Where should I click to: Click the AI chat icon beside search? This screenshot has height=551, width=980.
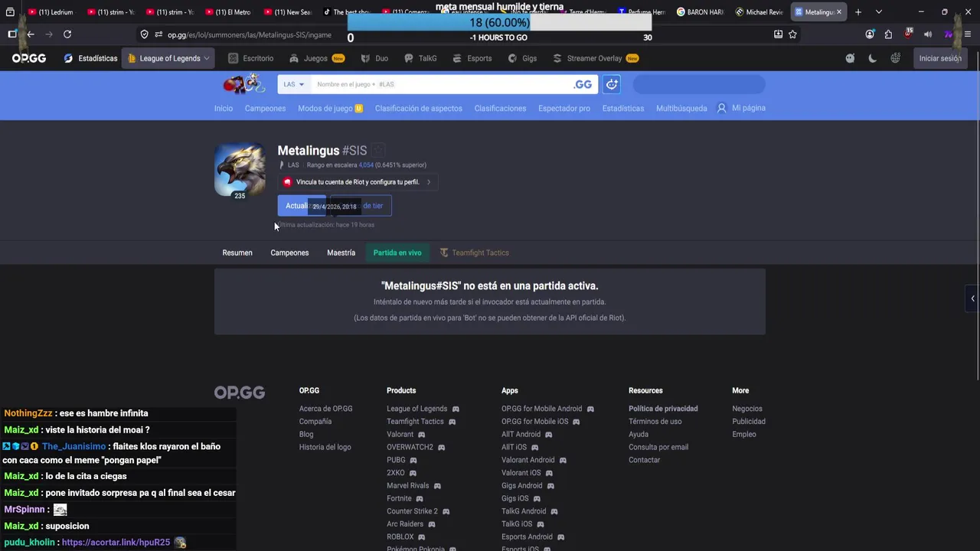pyautogui.click(x=611, y=84)
